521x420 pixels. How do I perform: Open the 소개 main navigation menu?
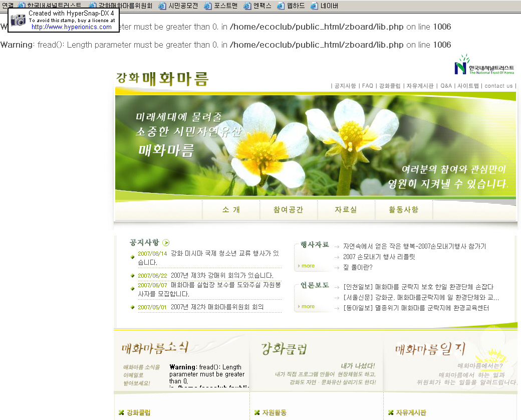click(231, 210)
